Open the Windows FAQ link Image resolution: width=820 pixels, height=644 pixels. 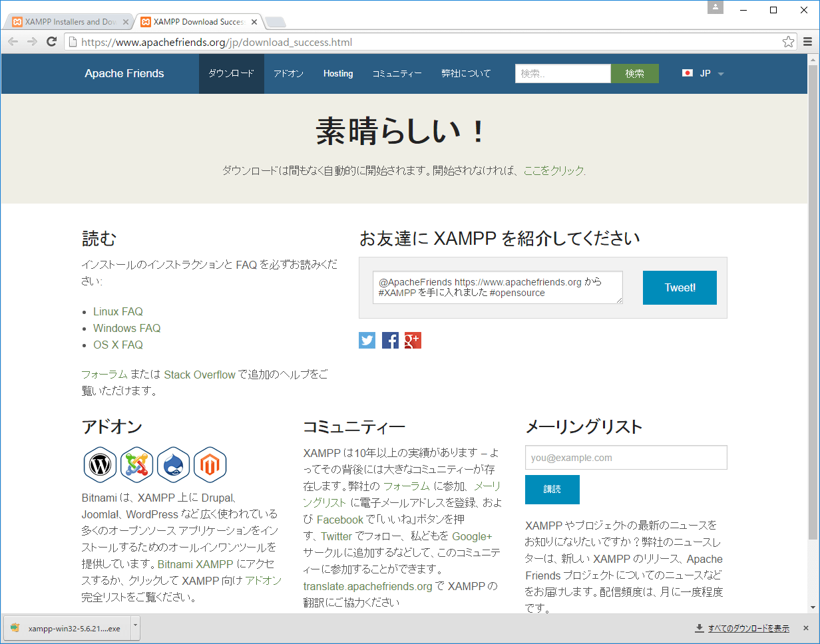point(126,328)
